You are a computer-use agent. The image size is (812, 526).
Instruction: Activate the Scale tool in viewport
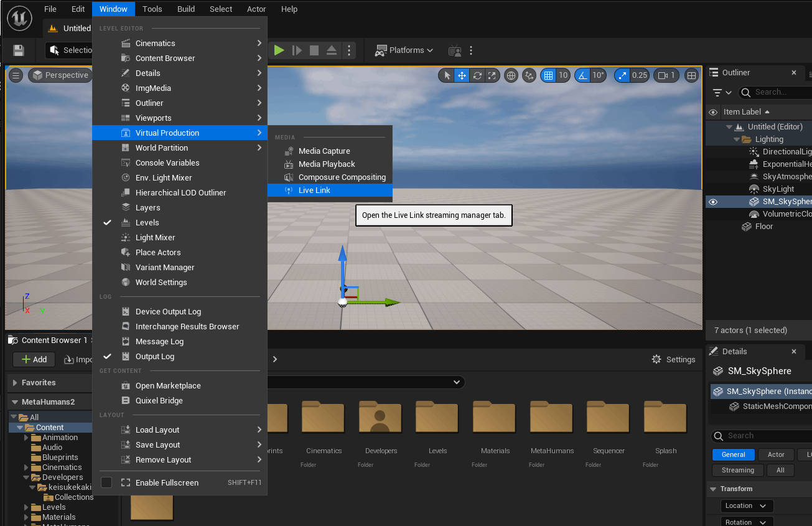coord(492,75)
